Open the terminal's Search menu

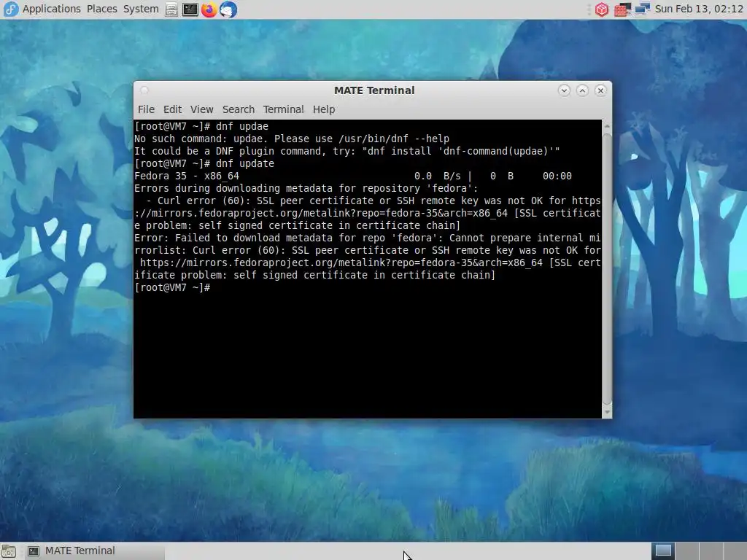(239, 109)
